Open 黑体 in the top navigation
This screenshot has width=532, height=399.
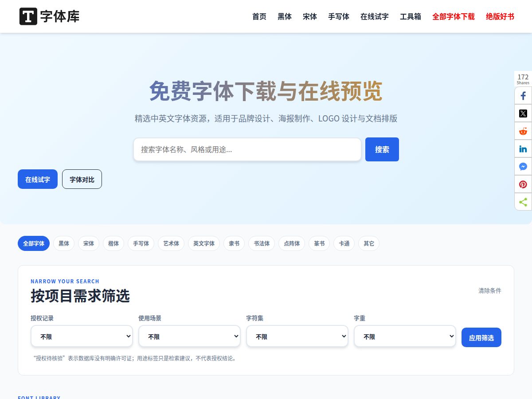(285, 16)
